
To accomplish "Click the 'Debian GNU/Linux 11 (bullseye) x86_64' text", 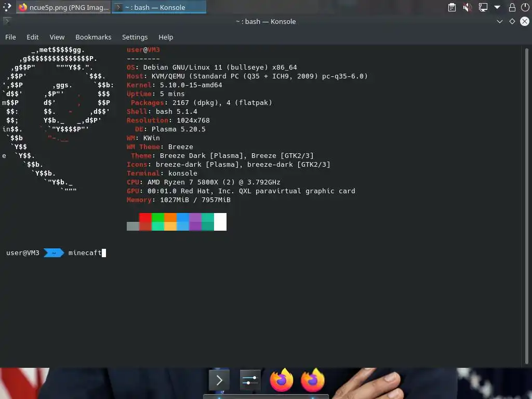I will [x=220, y=68].
